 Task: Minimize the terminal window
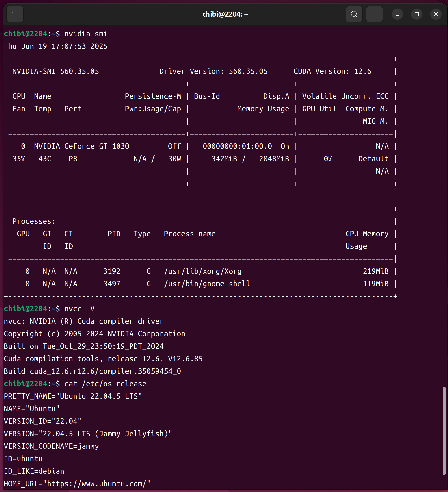[397, 14]
